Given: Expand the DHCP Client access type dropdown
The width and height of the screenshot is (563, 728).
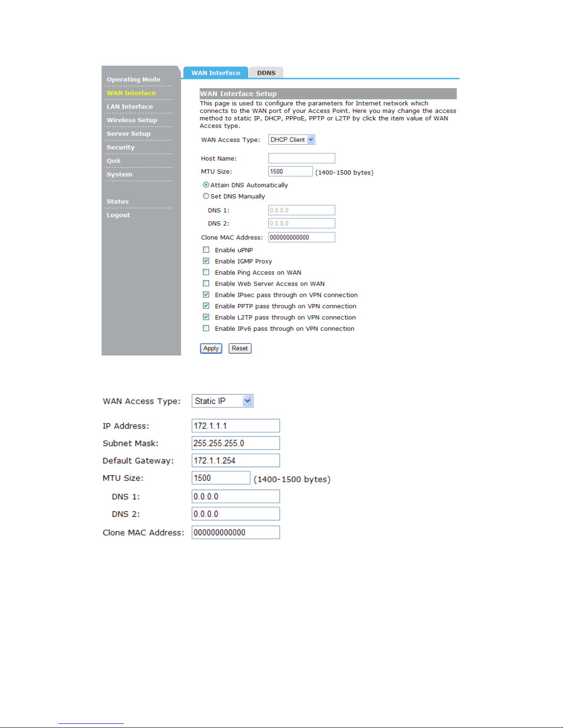Looking at the screenshot, I should click(x=291, y=140).
